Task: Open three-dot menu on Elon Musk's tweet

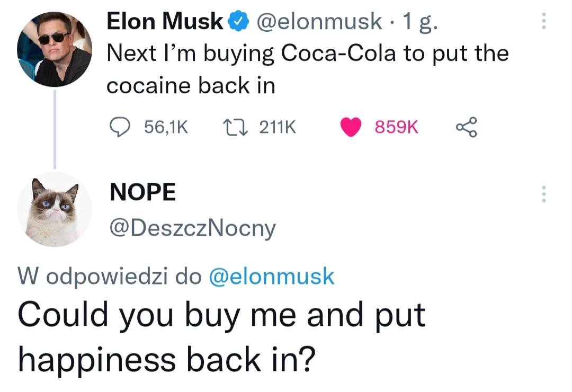Action: pos(543,21)
